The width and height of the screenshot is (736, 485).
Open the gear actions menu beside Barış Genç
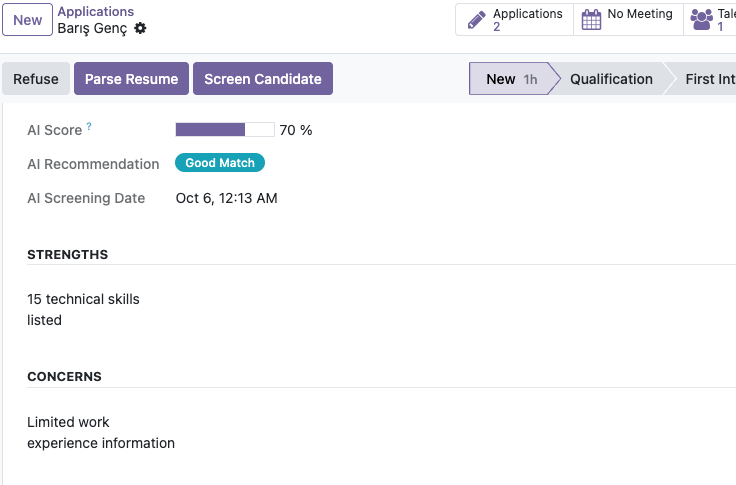pos(140,28)
